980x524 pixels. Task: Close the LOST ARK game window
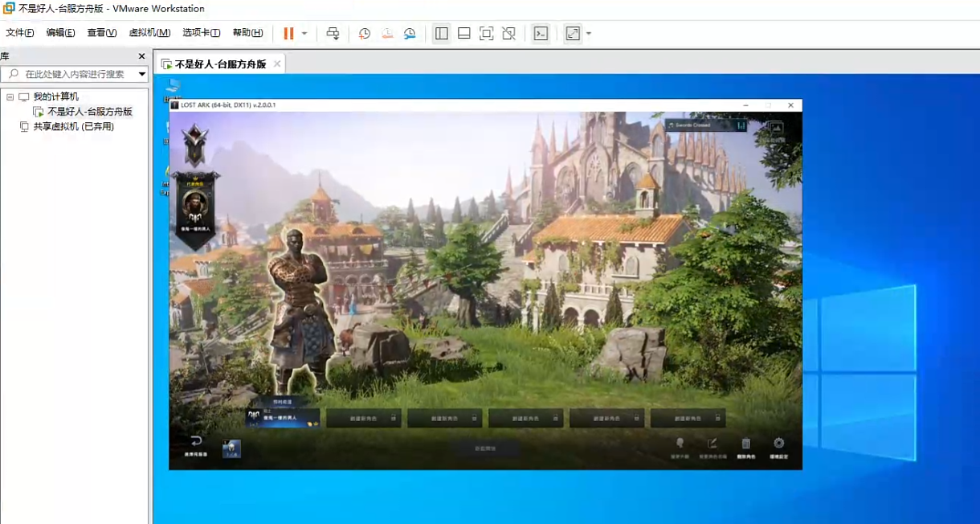point(790,105)
